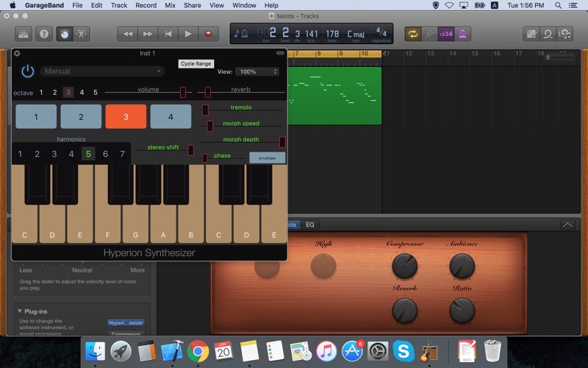Toggle the 1234 Count-in button
Viewport: 588px width, 368px height.
(446, 34)
